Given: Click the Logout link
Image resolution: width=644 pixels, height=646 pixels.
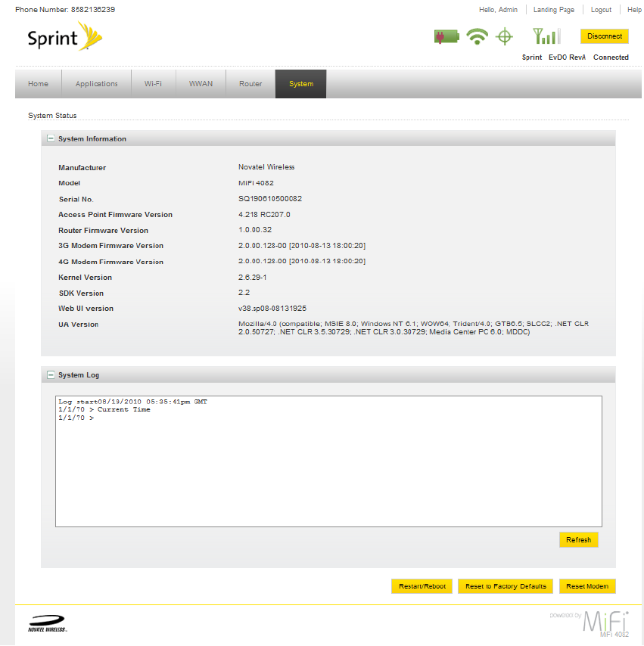Looking at the screenshot, I should coord(601,10).
